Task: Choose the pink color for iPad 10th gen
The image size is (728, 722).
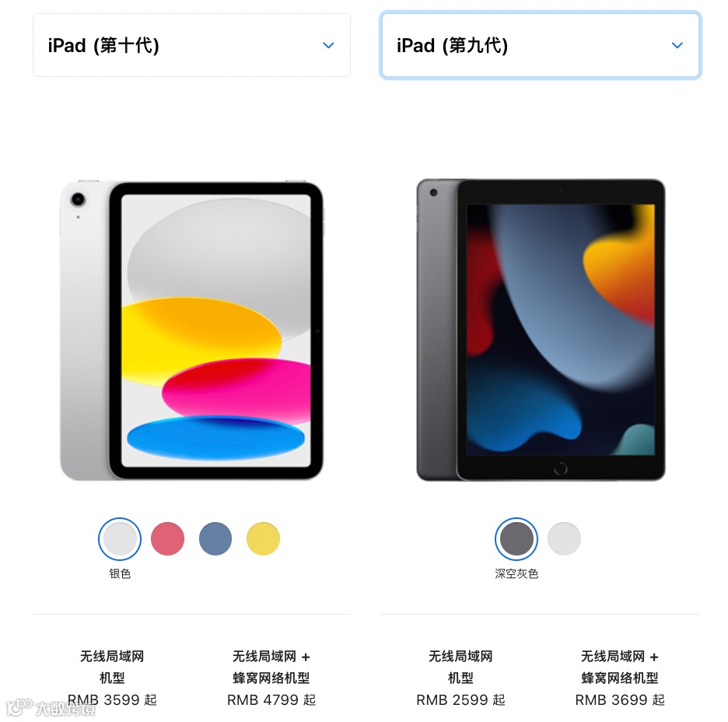Action: 167,538
